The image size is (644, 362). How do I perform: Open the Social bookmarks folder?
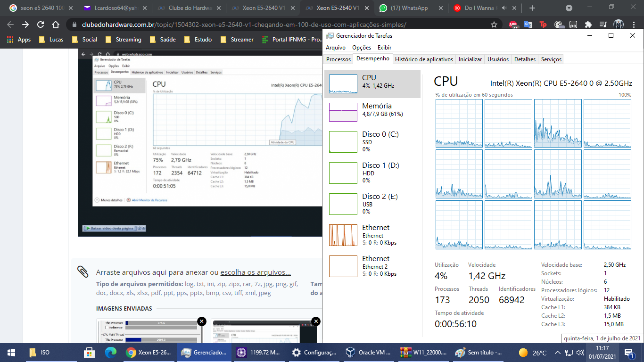(x=84, y=40)
